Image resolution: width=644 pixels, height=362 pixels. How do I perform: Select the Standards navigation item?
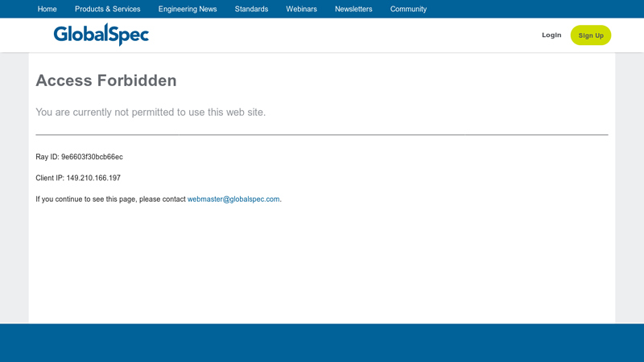(x=251, y=9)
